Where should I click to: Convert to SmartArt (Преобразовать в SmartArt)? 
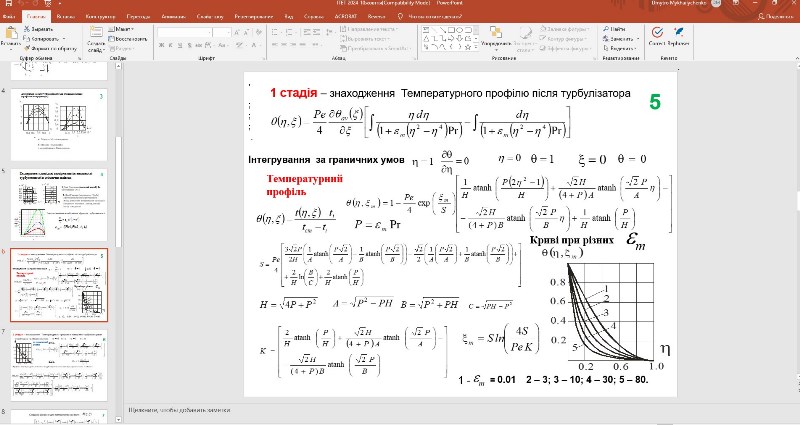(377, 48)
